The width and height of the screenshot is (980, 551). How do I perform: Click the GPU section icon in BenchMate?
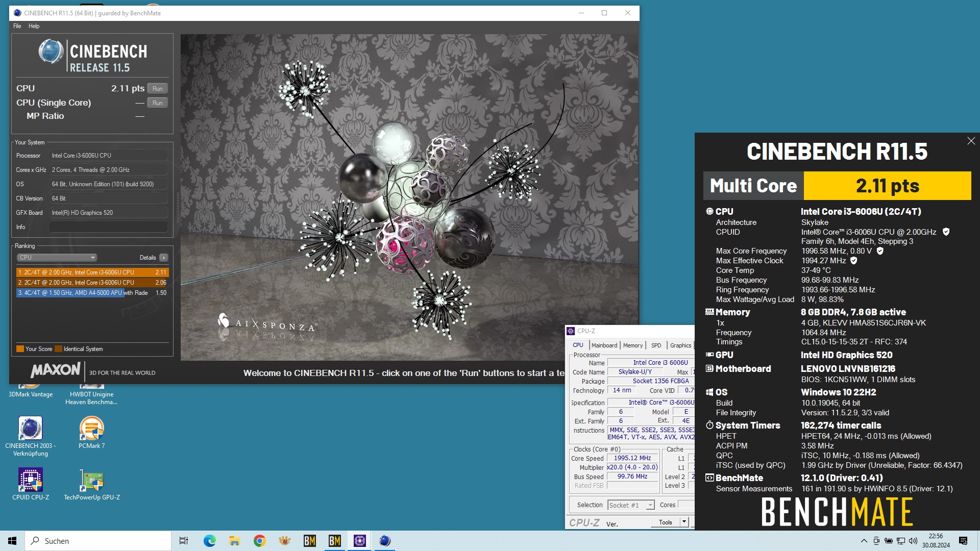[709, 355]
